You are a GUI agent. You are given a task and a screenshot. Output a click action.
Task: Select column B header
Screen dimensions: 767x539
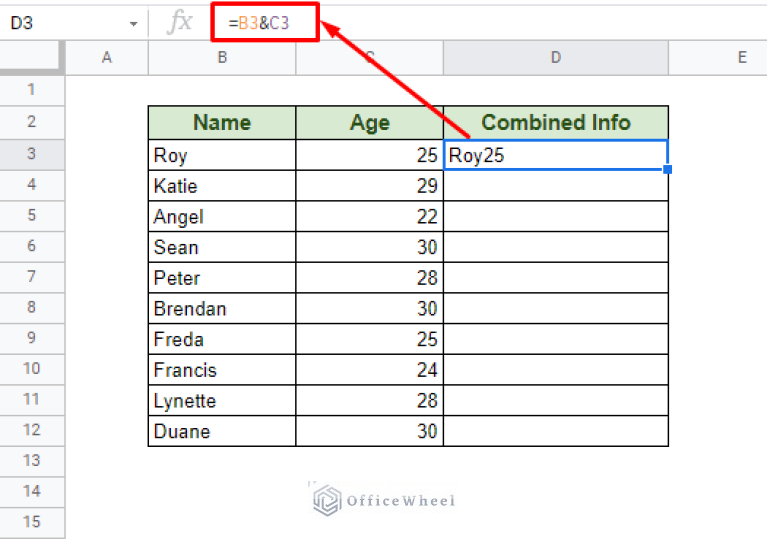[221, 58]
